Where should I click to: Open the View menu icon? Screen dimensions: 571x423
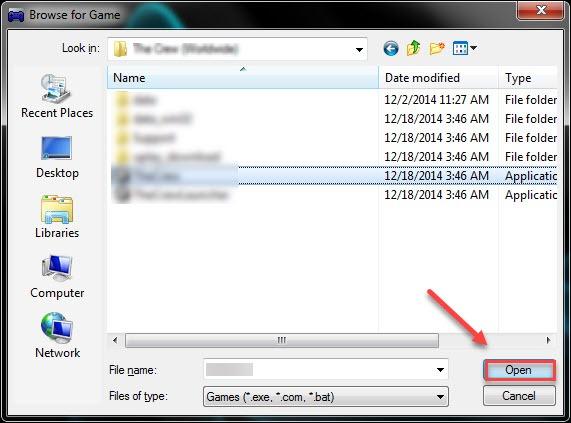tap(464, 48)
